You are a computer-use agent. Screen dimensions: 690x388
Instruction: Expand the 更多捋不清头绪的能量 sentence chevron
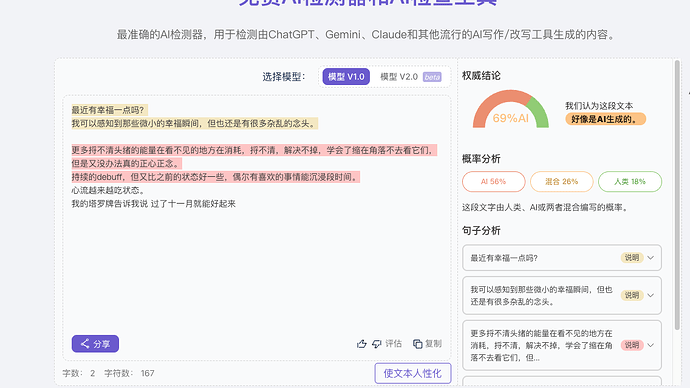(x=650, y=345)
